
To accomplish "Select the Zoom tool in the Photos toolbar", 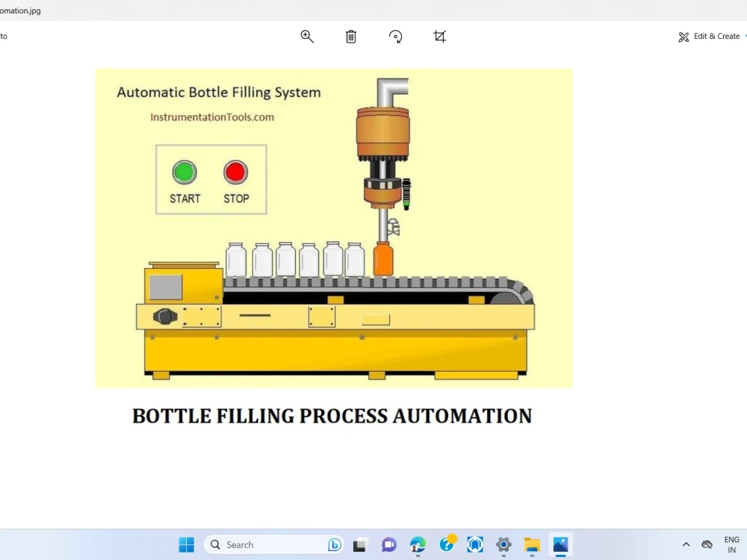I will click(307, 36).
